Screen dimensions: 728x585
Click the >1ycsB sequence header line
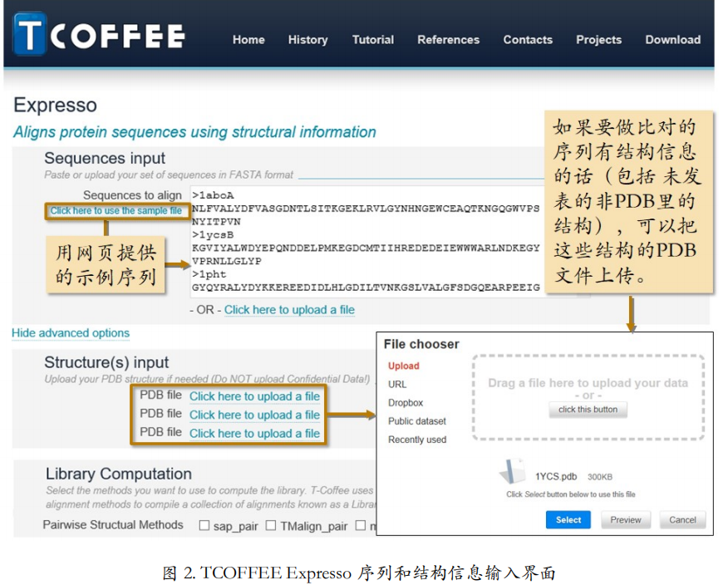click(x=213, y=235)
